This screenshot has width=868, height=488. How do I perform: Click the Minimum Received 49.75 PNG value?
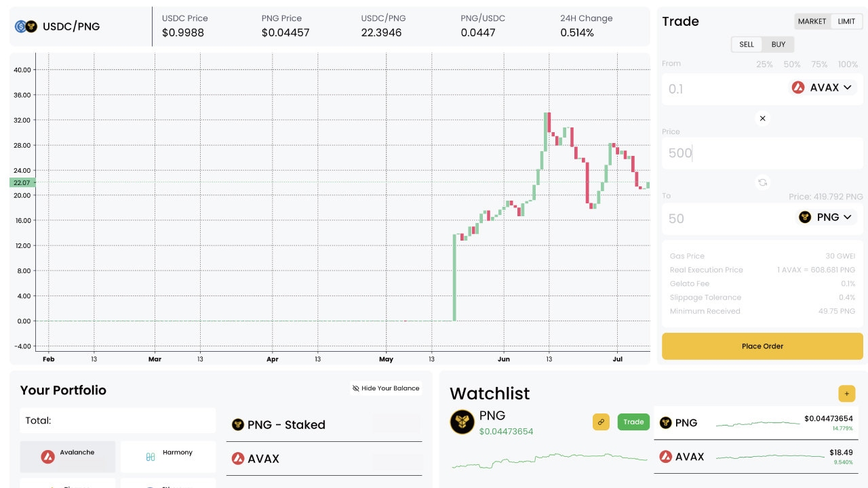[837, 311]
